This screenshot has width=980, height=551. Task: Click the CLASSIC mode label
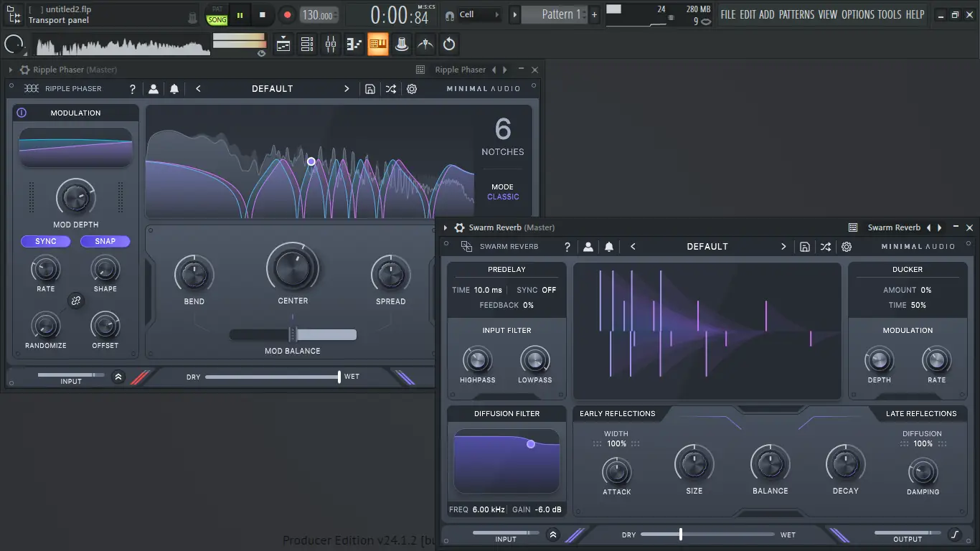503,197
